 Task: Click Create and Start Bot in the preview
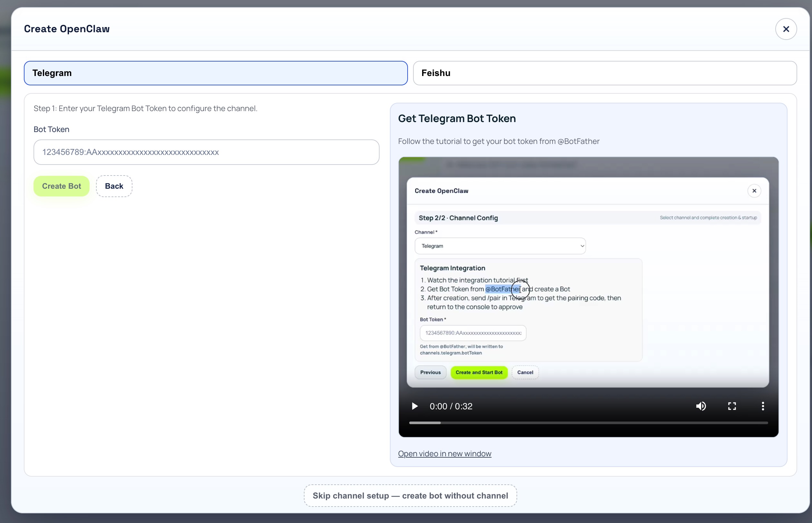coord(479,372)
